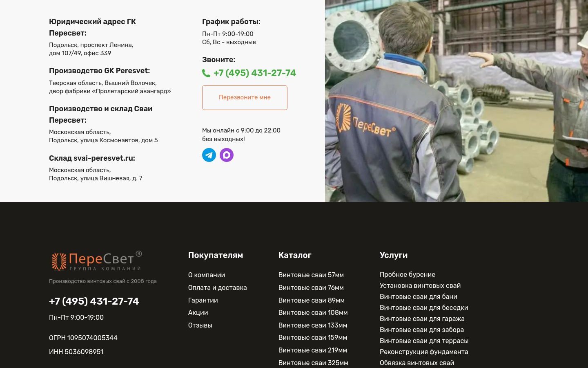
Task: Open 'Винтовые сваи для беседки' link
Action: [x=424, y=308]
